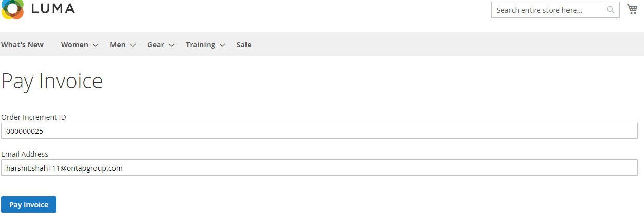
Task: Open the What's New menu item
Action: point(22,45)
